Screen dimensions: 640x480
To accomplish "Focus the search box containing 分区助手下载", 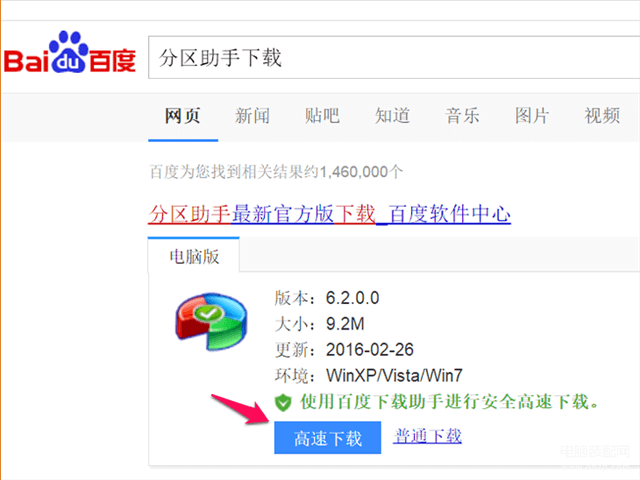I will (393, 57).
